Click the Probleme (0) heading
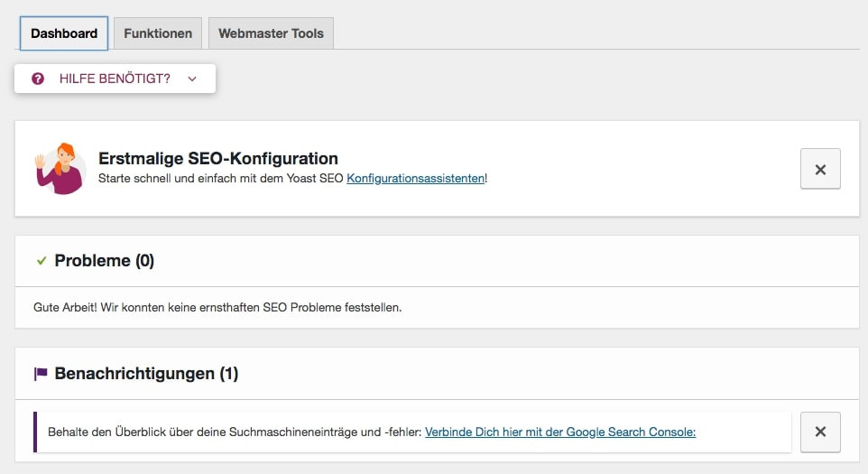The height and width of the screenshot is (474, 868). click(x=104, y=260)
